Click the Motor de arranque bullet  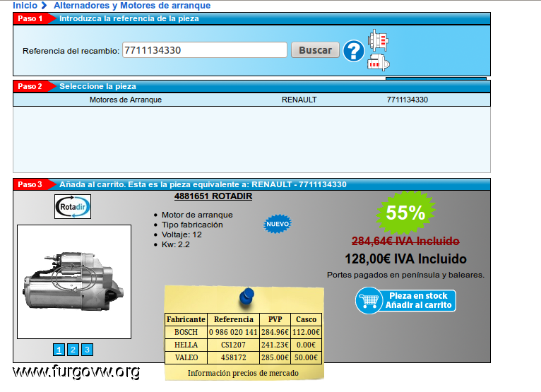(x=197, y=215)
